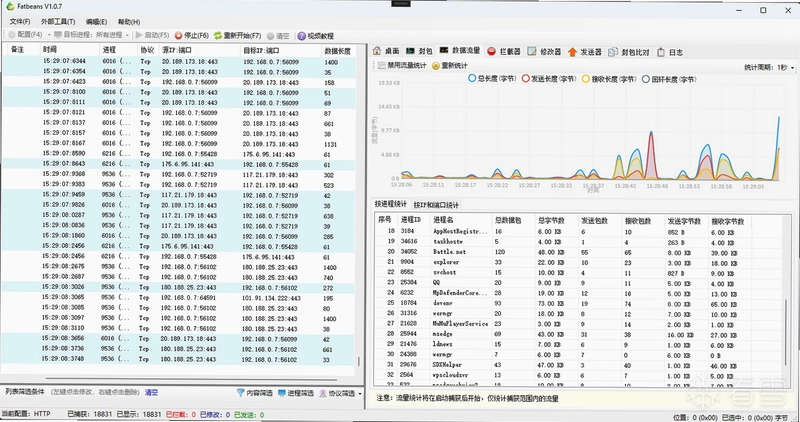Click the Fatbeans logo in title bar
This screenshot has height=422, width=800.
10,6
